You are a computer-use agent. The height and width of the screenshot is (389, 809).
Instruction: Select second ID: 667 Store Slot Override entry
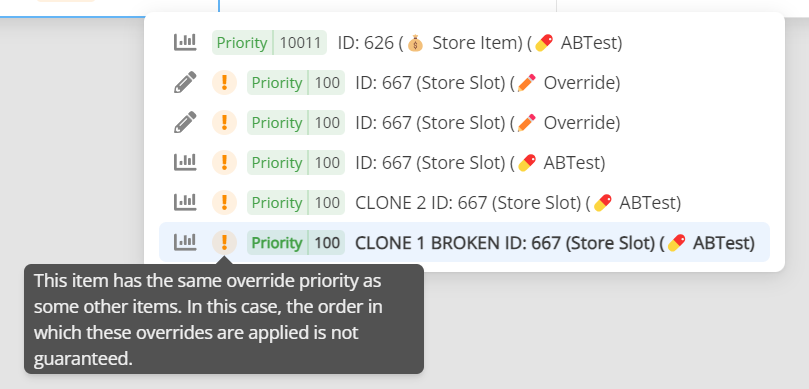pos(464,122)
